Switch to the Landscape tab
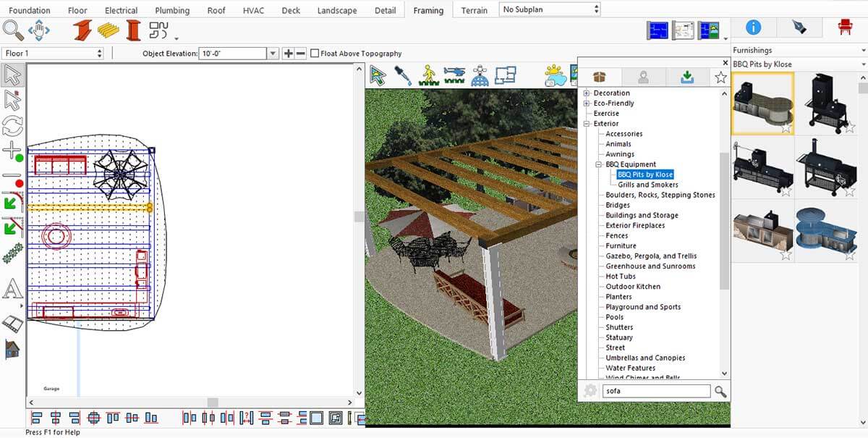 point(337,10)
